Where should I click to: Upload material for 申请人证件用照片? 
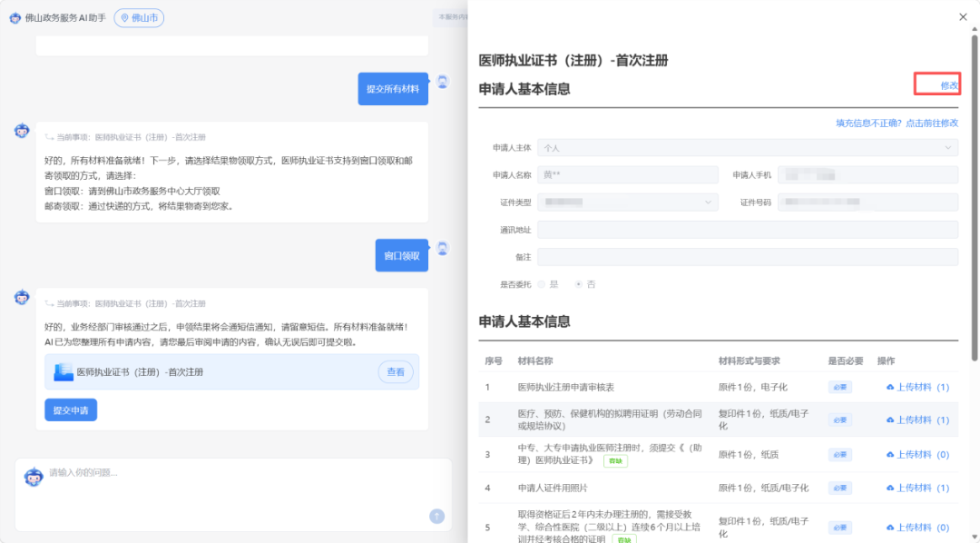(917, 488)
